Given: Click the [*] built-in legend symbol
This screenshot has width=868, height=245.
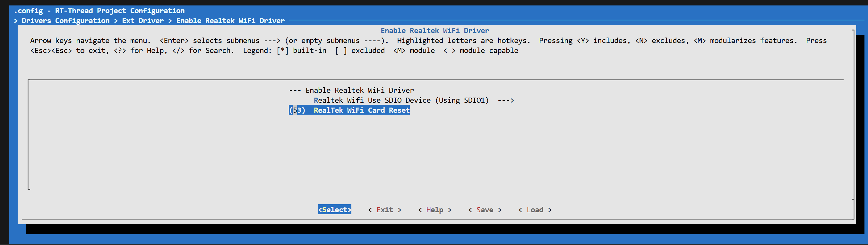Looking at the screenshot, I should pos(282,50).
